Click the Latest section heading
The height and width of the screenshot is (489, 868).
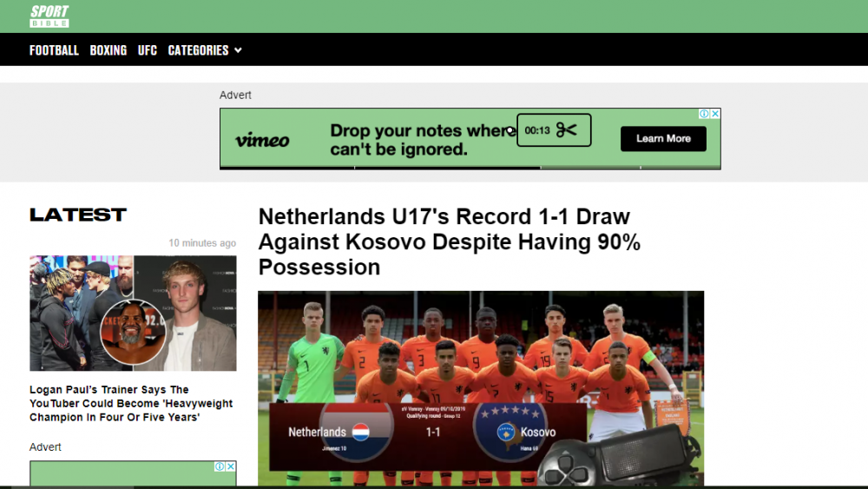coord(78,215)
